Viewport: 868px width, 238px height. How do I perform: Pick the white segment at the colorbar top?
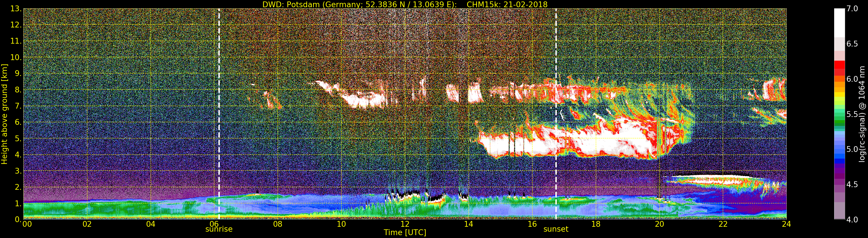click(839, 23)
